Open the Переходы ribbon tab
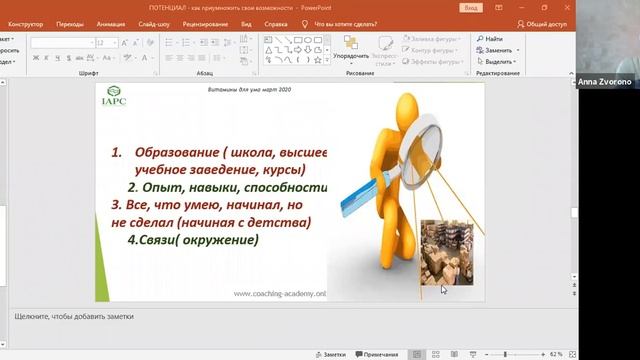The height and width of the screenshot is (360, 640). [x=70, y=24]
